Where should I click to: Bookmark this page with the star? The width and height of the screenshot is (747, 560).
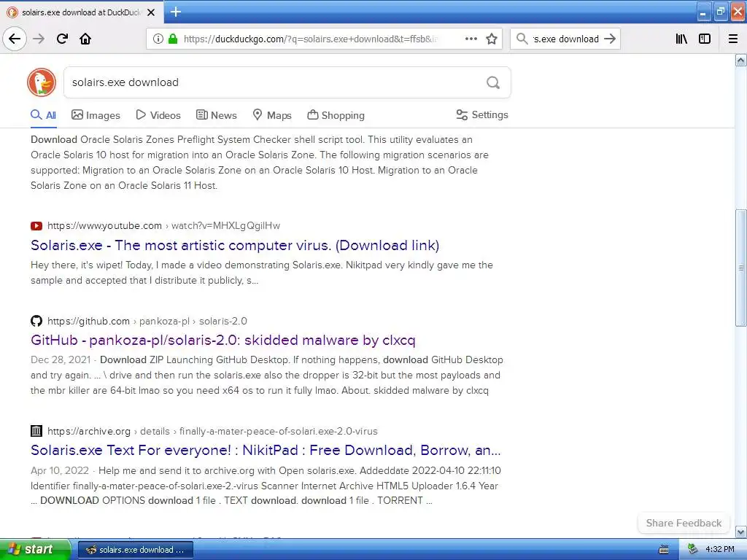(x=492, y=39)
